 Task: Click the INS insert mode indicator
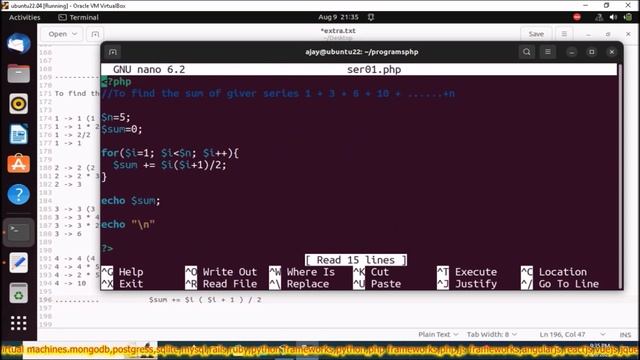click(x=625, y=334)
